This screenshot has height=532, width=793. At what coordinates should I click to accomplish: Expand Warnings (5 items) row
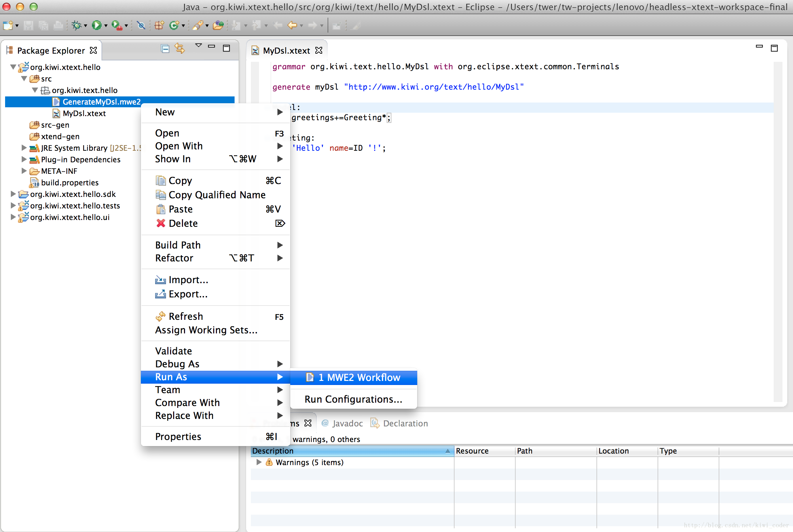tap(259, 462)
